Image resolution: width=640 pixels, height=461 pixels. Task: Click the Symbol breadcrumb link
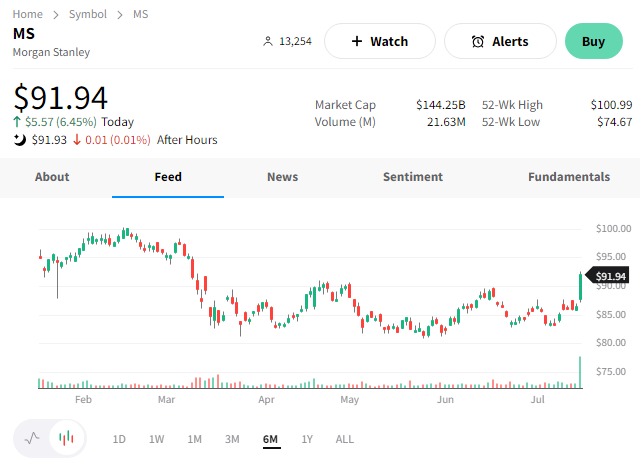pyautogui.click(x=88, y=14)
